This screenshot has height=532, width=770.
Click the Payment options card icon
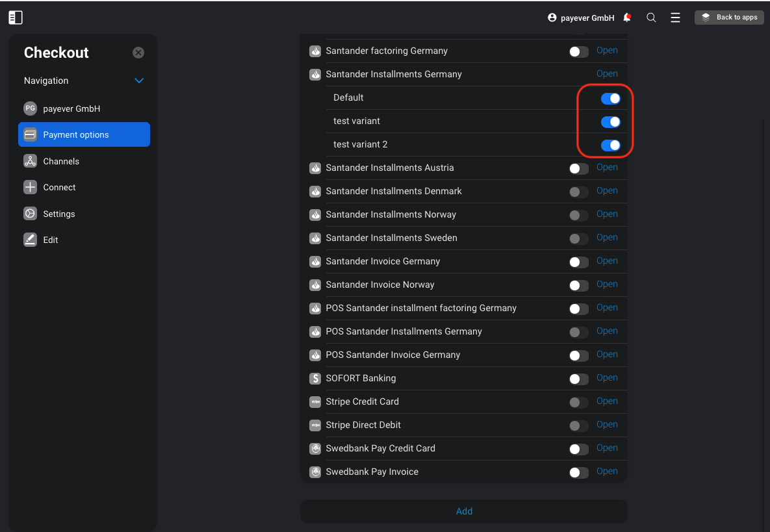click(x=31, y=134)
